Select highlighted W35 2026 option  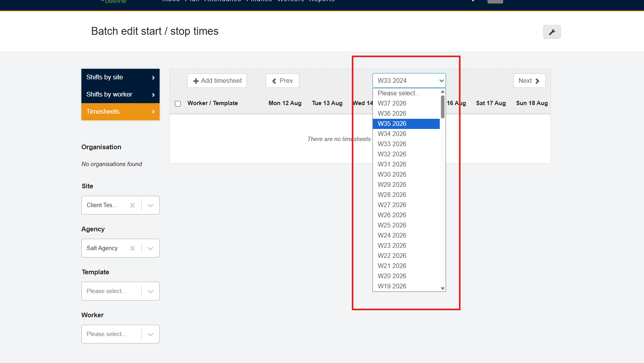coord(406,123)
